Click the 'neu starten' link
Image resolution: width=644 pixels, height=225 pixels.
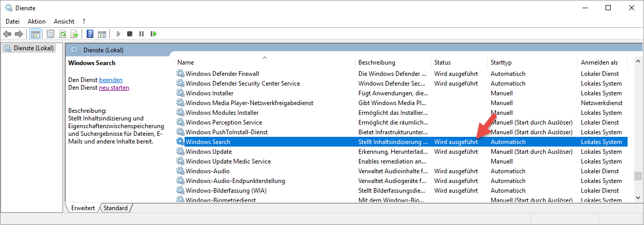(114, 88)
